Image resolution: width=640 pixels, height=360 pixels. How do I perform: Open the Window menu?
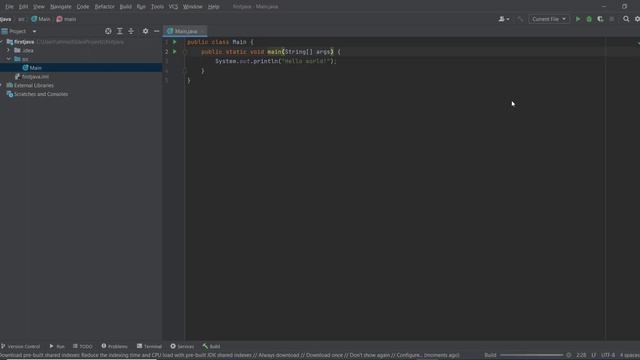pos(193,7)
